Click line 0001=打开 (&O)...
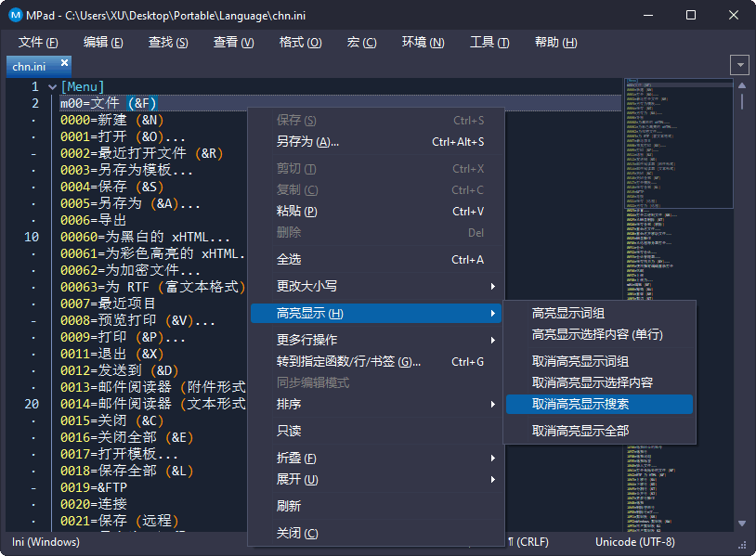Screen dimensions: 756x556 (x=123, y=136)
